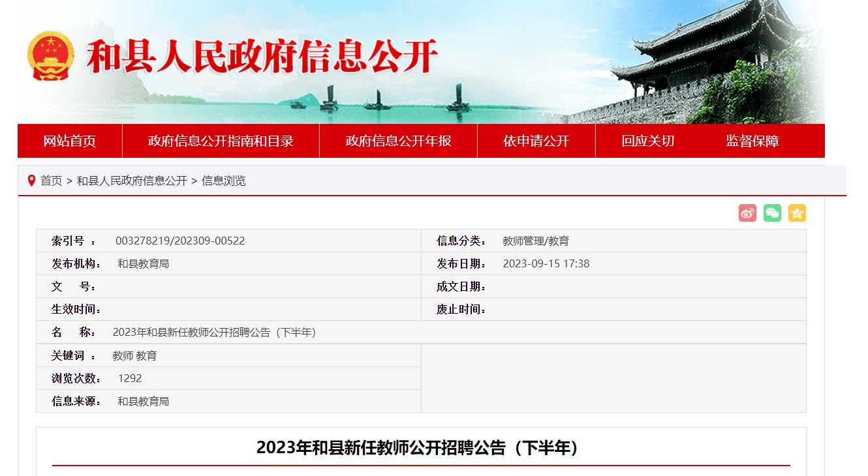Image resolution: width=868 pixels, height=476 pixels.
Task: Click 和县教育局 beside 发布机构
Action: pos(144,264)
